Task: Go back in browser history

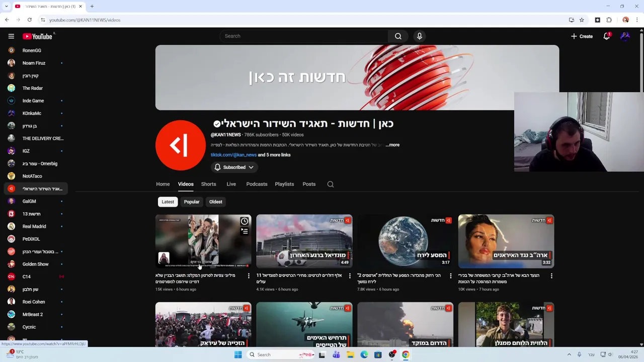Action: pyautogui.click(x=7, y=20)
